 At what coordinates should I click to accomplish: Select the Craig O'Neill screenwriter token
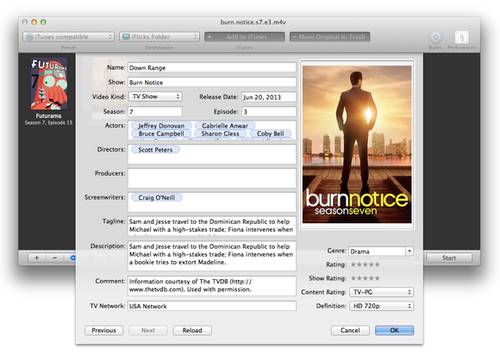pos(157,198)
